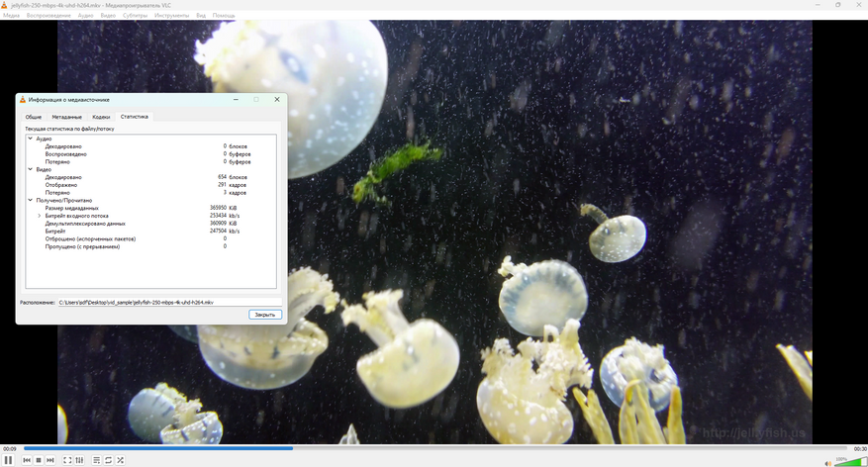Open the Медиа menu

point(11,16)
